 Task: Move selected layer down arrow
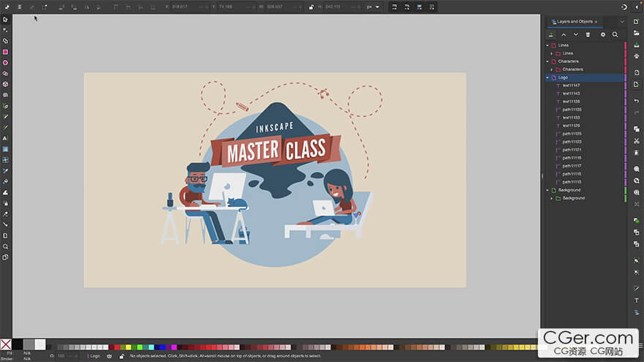pos(576,35)
